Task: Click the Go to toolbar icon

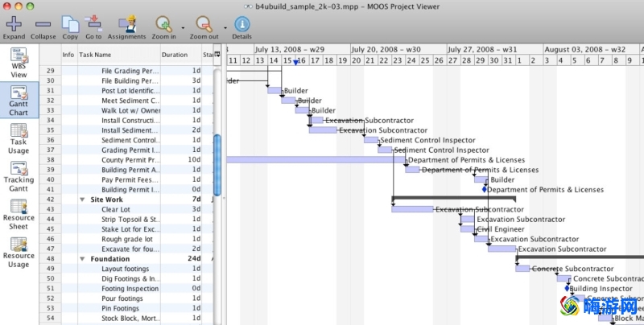Action: coord(93,23)
